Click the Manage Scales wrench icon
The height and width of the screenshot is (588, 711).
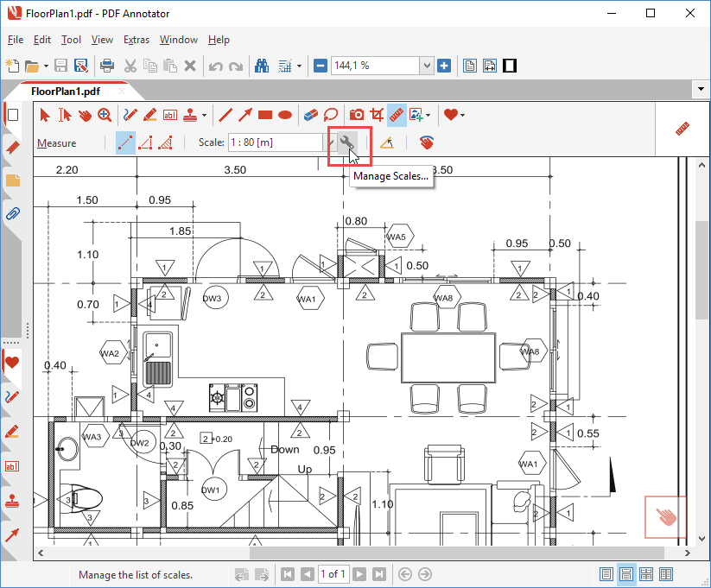(347, 143)
